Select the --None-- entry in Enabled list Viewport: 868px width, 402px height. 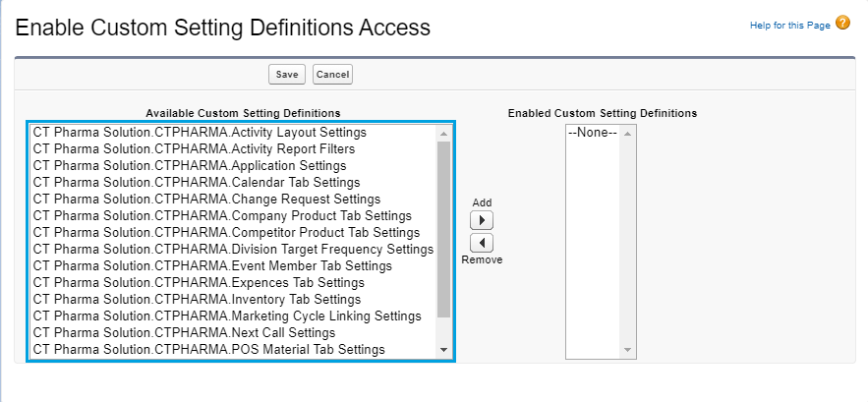point(593,133)
